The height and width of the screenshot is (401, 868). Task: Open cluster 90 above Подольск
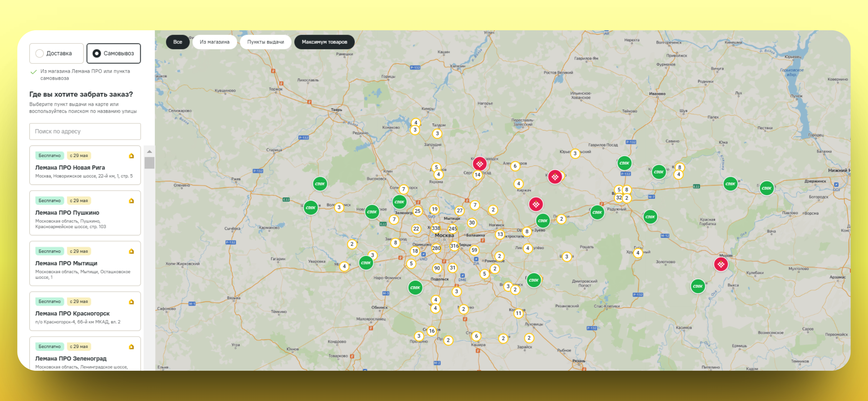coord(437,268)
